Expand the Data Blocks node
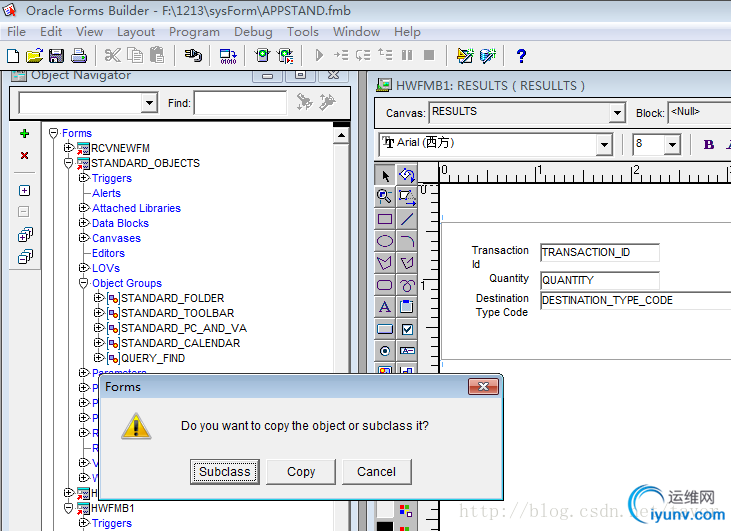The image size is (731, 531). coord(83,222)
